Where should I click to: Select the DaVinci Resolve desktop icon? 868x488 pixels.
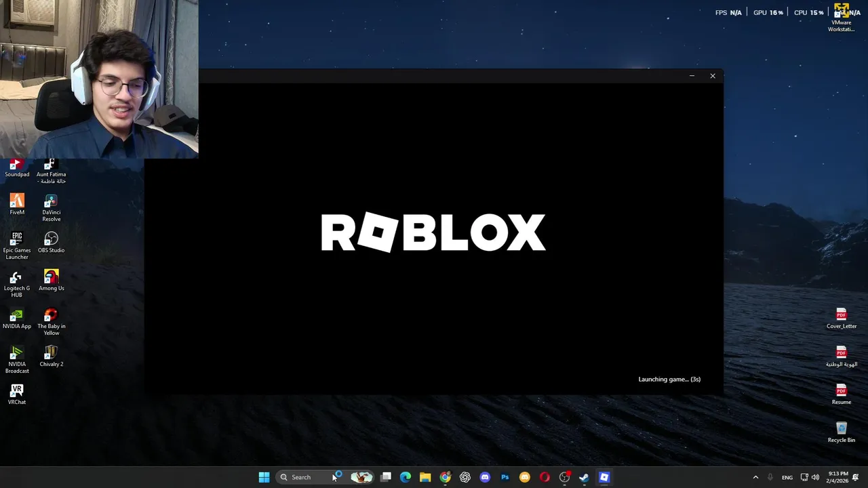click(x=52, y=208)
